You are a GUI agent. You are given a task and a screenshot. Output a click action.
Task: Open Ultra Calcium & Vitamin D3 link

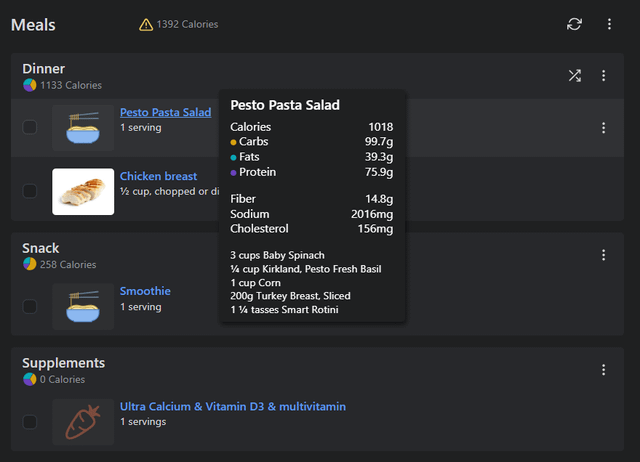point(233,407)
